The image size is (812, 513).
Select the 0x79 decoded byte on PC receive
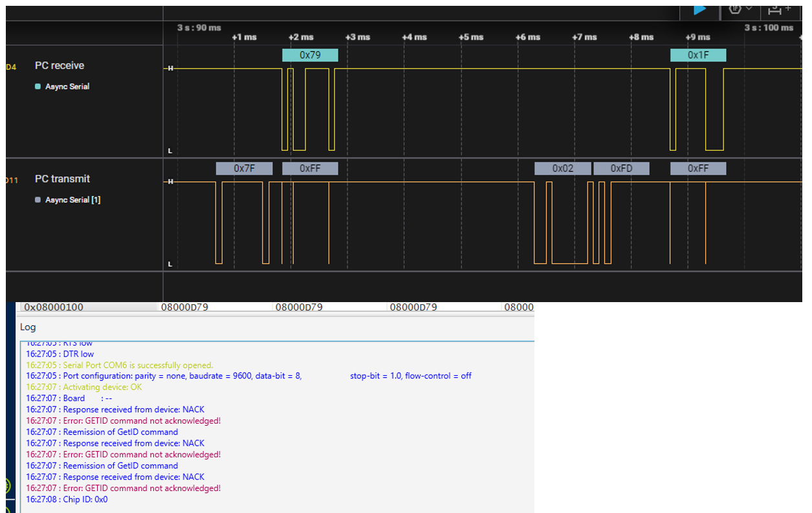309,55
